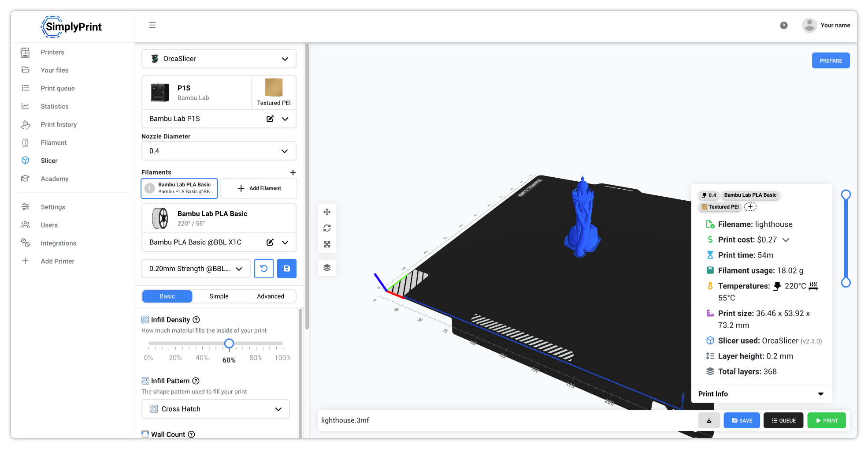Save the print profile with the disk icon
This screenshot has height=449, width=868.
click(x=287, y=269)
